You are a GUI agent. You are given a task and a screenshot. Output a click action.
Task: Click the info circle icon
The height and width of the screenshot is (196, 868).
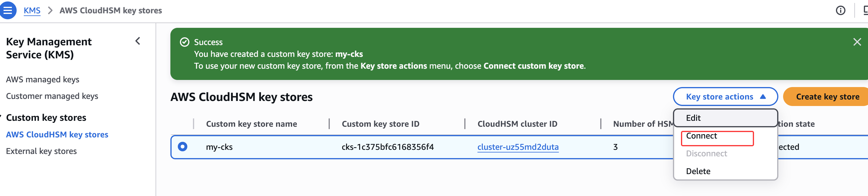tap(840, 11)
